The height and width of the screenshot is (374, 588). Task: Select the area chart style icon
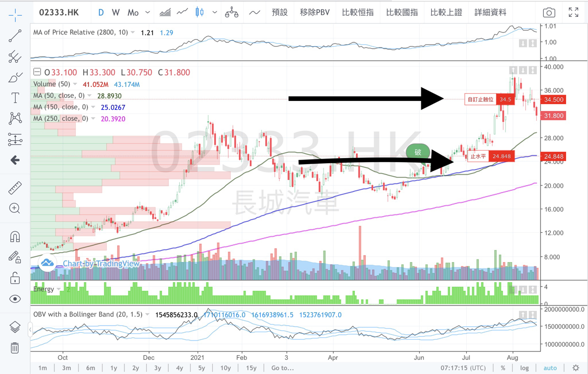click(165, 13)
